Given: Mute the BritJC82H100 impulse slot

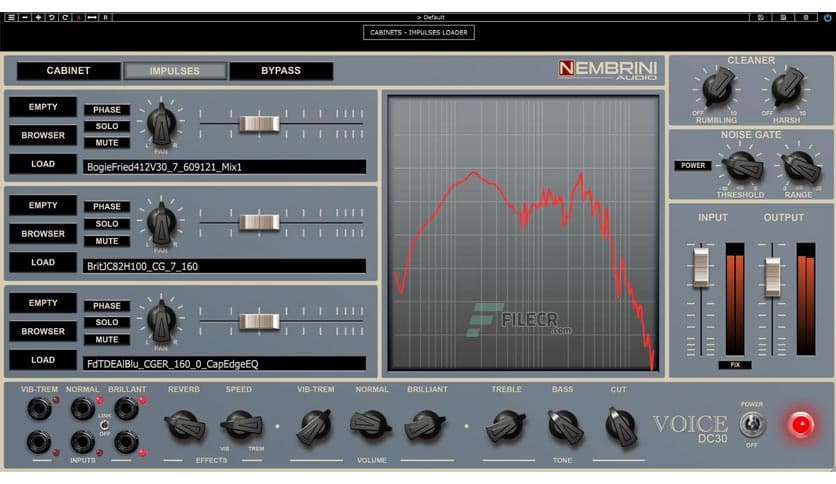Looking at the screenshot, I should [x=107, y=241].
